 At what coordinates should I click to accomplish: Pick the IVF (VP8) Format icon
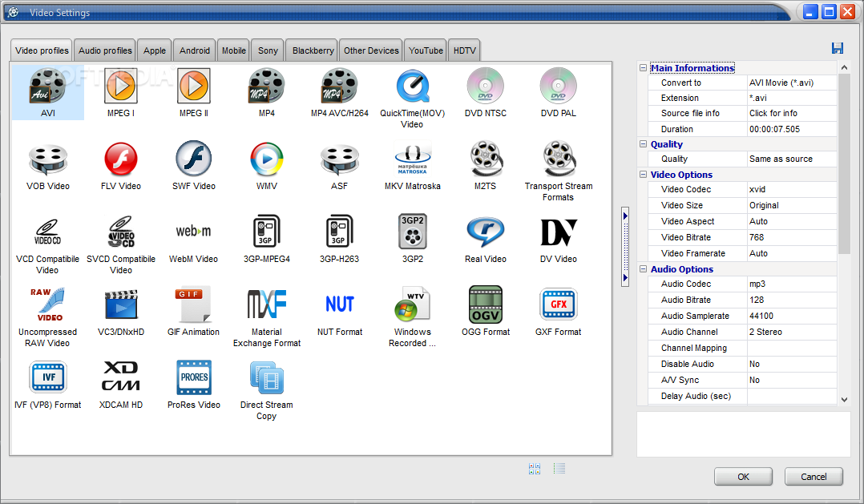[x=48, y=377]
